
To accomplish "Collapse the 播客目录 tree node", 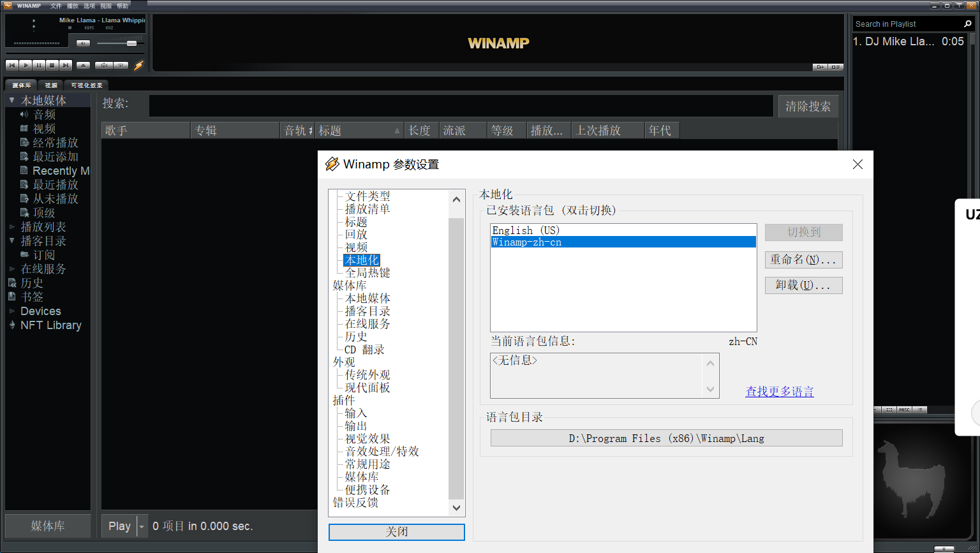I will 11,240.
